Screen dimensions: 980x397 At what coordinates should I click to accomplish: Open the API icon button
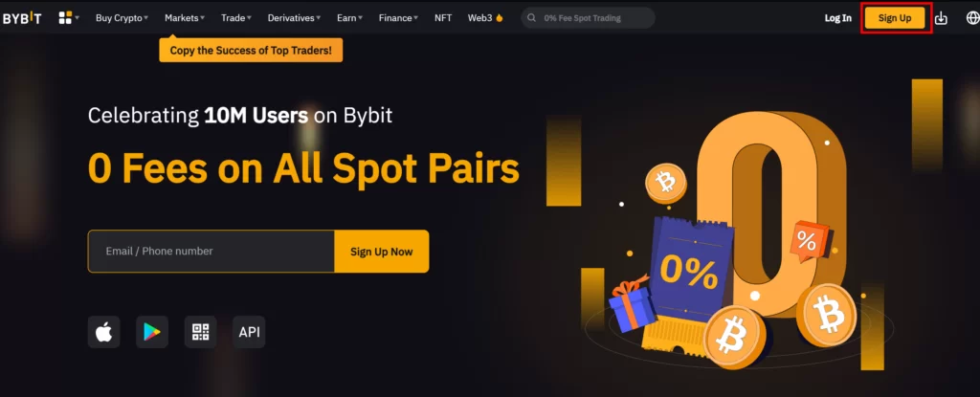tap(249, 332)
